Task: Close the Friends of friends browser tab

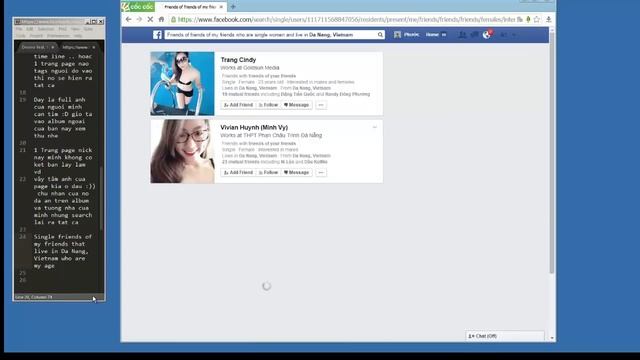Action: [221, 7]
